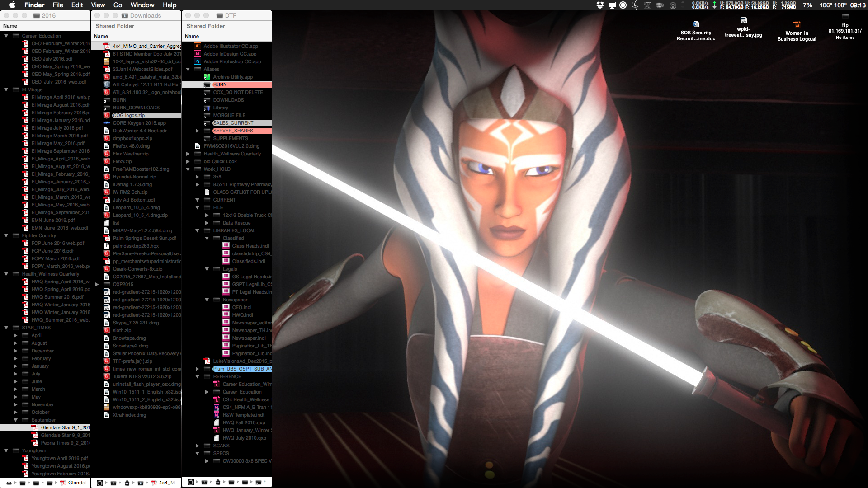Select Adobe Illustrator CC.app in DTF window
868x488 pixels.
point(231,46)
